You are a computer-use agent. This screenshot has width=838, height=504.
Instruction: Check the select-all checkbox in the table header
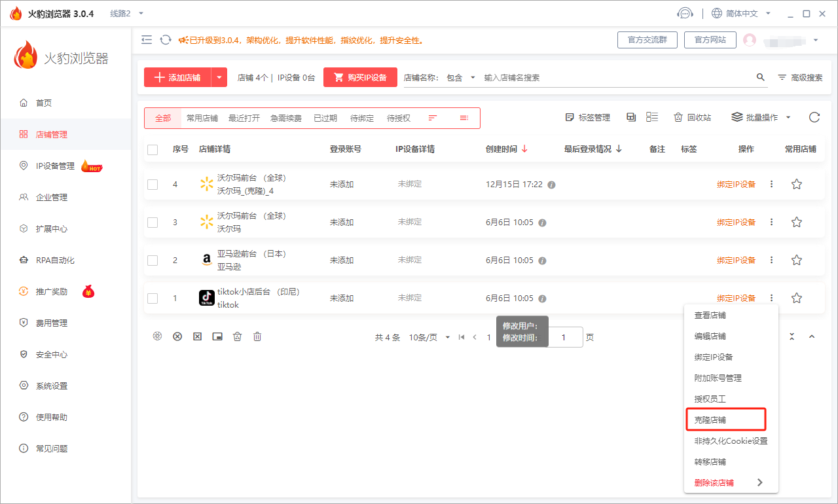tap(153, 150)
